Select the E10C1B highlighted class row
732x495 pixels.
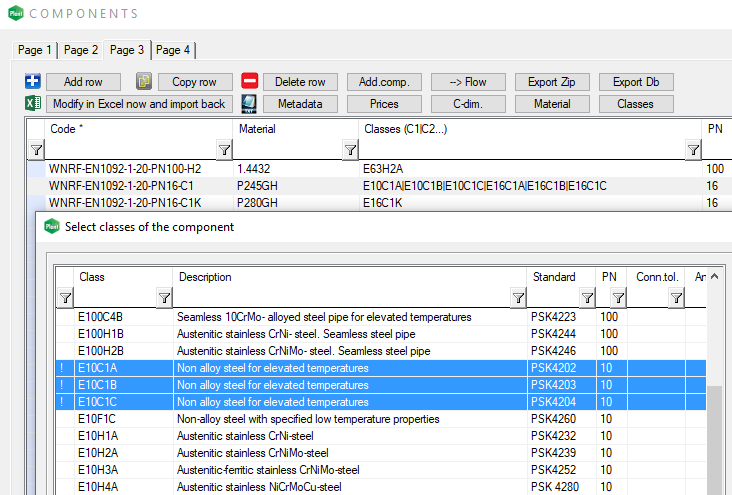click(300, 385)
